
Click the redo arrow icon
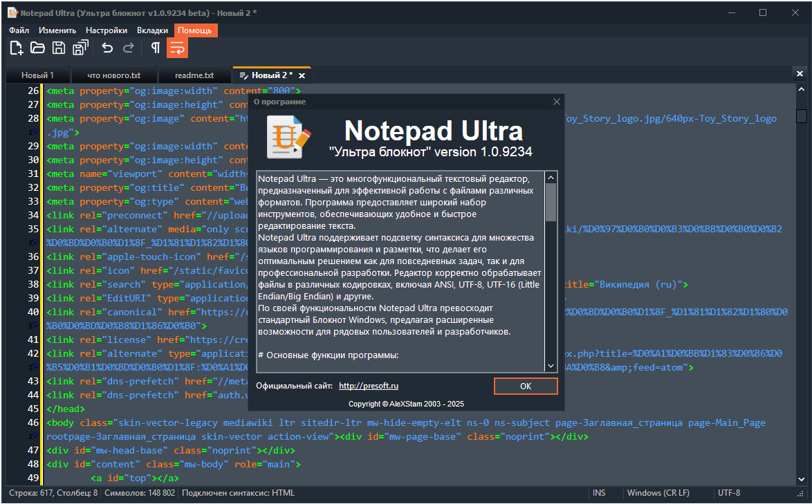coord(128,48)
